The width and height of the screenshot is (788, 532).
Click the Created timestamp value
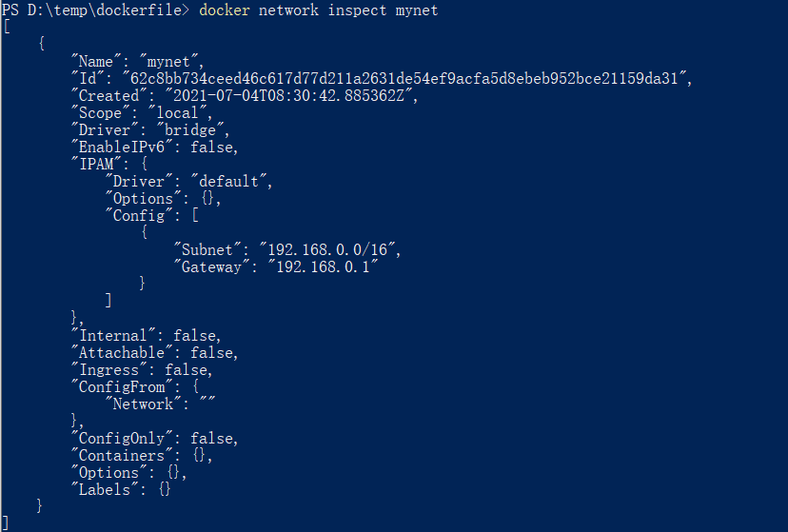coord(288,95)
